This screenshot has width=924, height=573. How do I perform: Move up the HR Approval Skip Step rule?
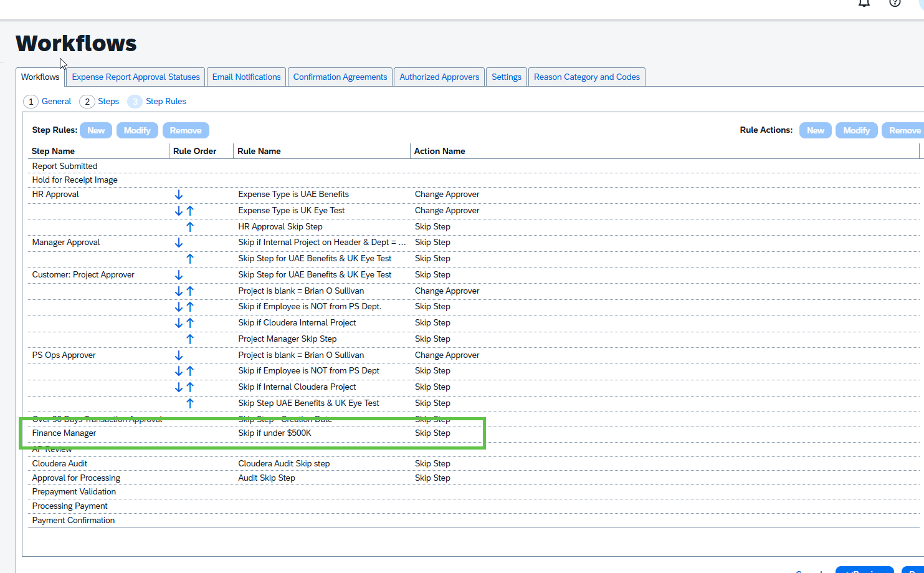(190, 227)
